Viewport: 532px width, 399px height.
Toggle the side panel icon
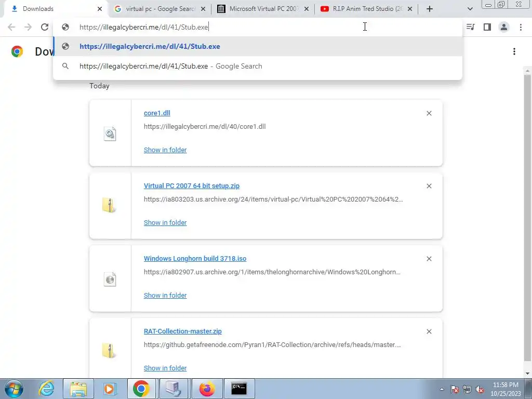487,27
